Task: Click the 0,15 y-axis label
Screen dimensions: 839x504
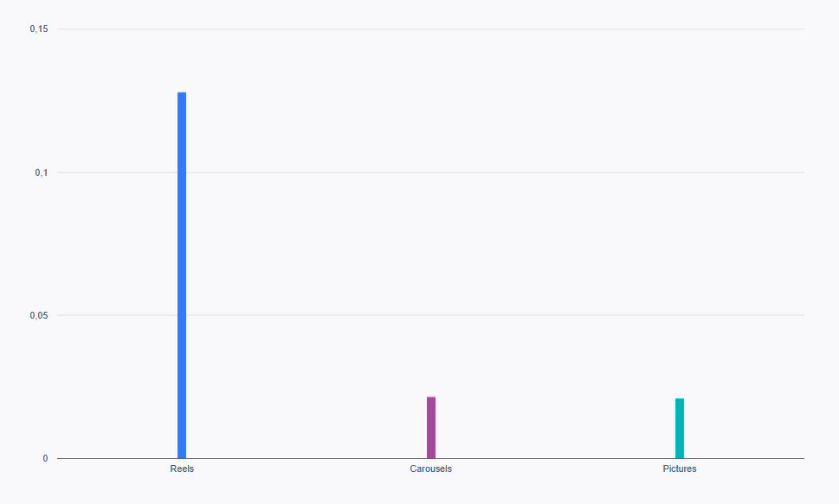Action: 39,29
